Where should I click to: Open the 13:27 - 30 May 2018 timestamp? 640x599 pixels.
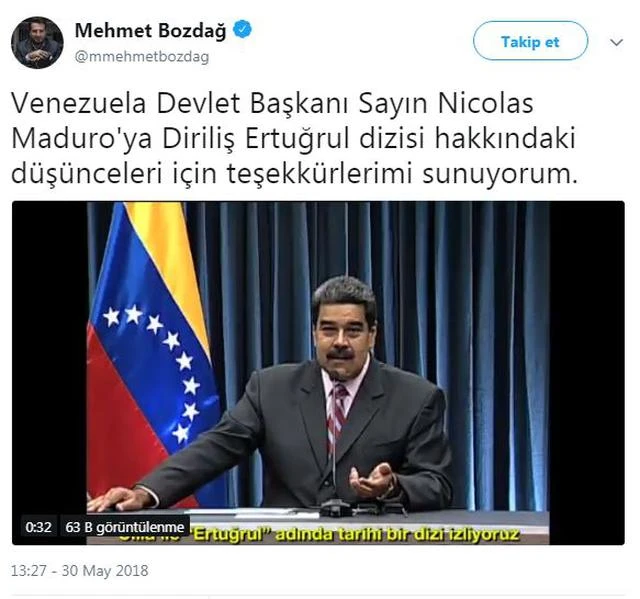point(80,570)
